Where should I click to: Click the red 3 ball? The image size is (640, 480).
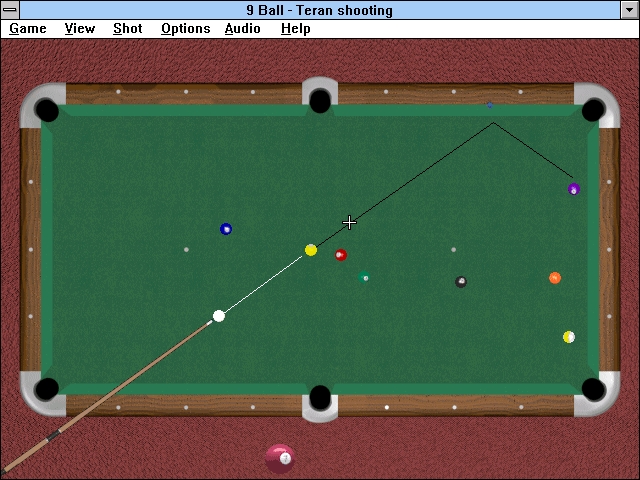tap(341, 255)
